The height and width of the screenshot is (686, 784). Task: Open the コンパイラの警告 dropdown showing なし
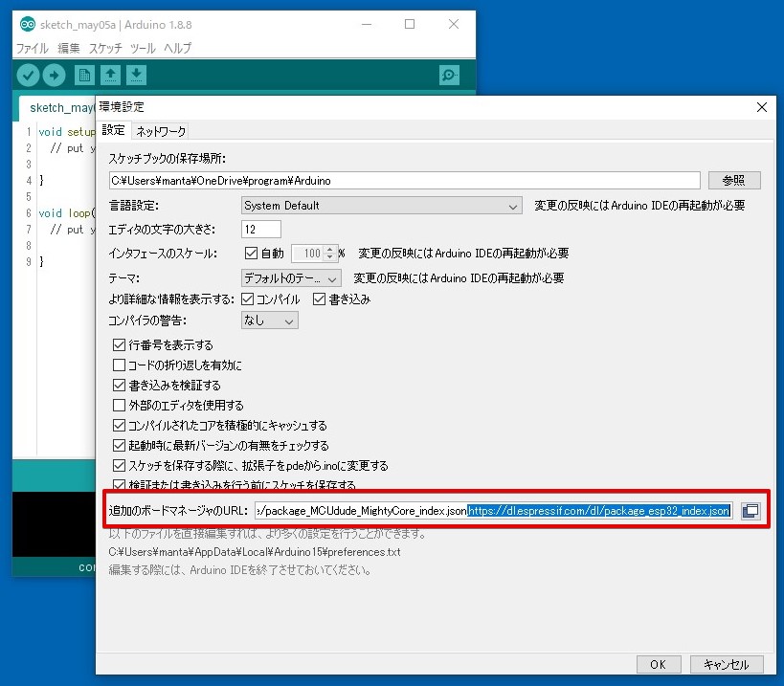point(270,321)
